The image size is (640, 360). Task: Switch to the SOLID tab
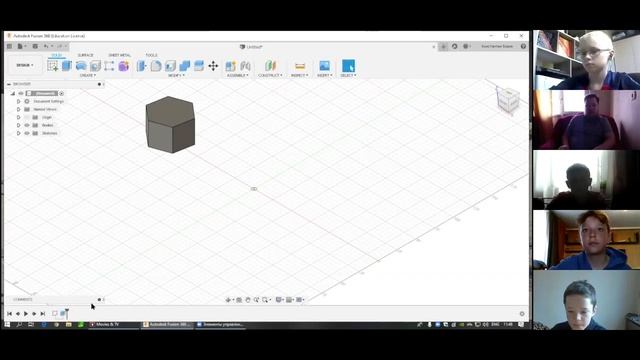coord(56,55)
